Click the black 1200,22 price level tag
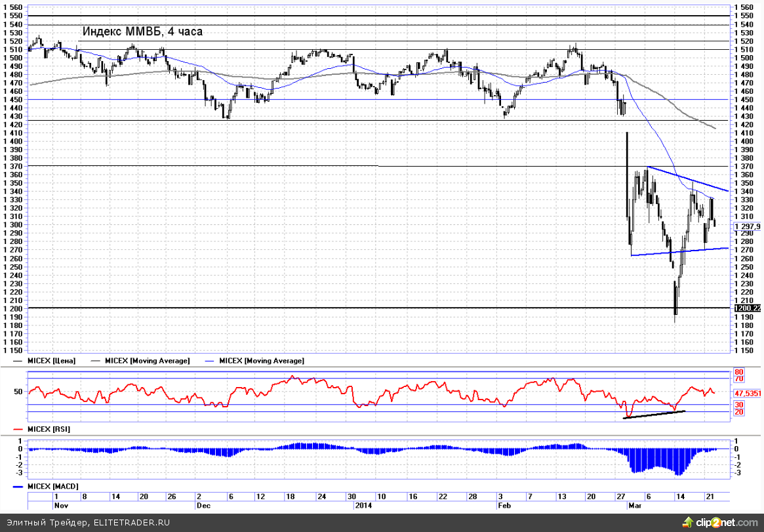Screen dimensions: 764x532 coord(748,308)
